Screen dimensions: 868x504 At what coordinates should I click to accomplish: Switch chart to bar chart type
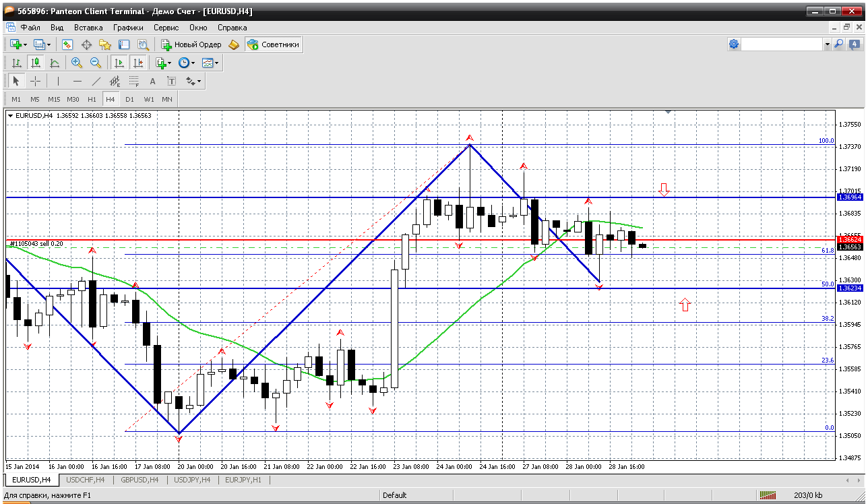tap(17, 63)
